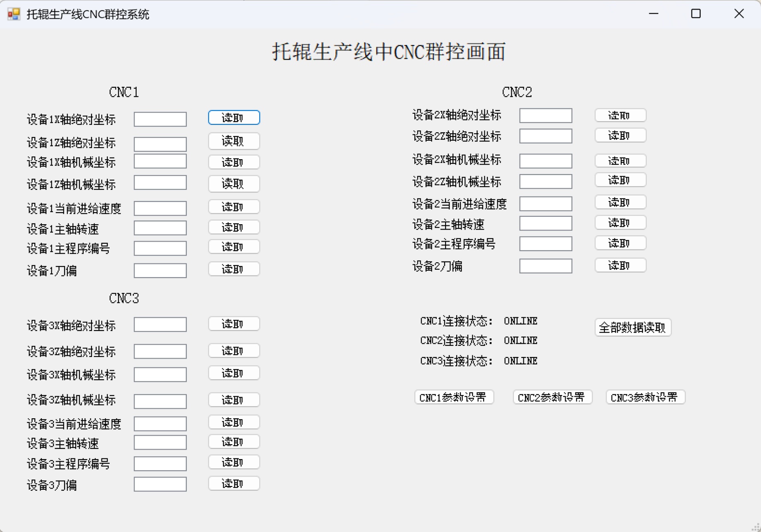Click the app icon in title bar

coord(14,14)
